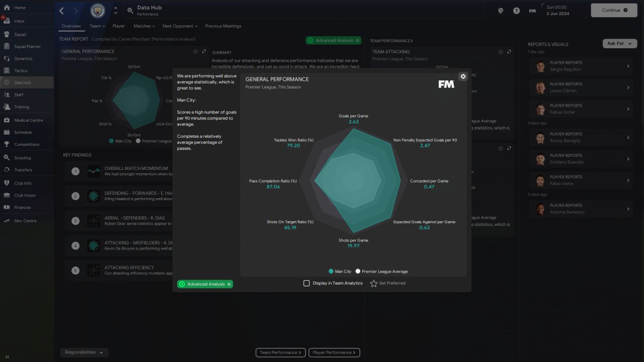Viewport: 644px width, 362px height.
Task: Favourite the background General Performance panel star
Action: coord(196,51)
